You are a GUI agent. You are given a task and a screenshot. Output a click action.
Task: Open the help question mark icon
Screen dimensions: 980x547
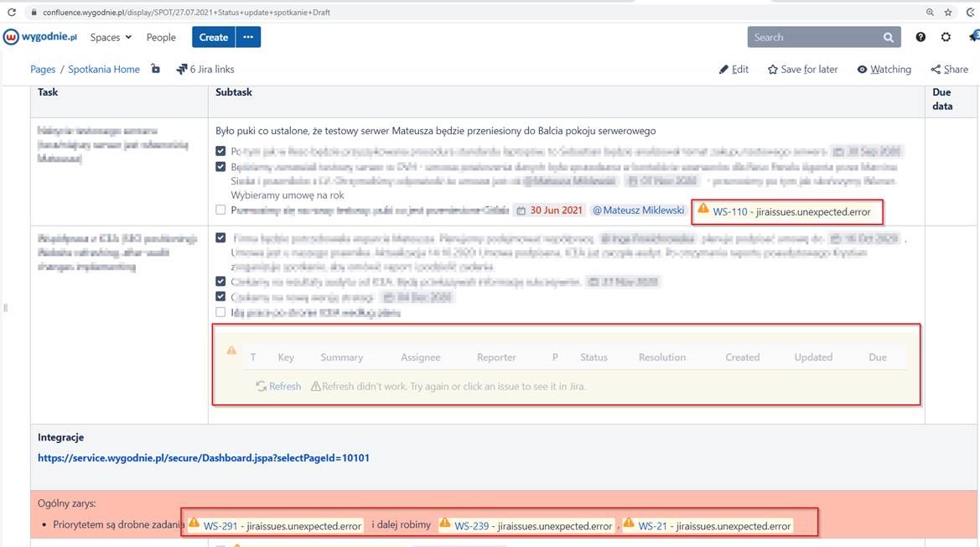[920, 37]
